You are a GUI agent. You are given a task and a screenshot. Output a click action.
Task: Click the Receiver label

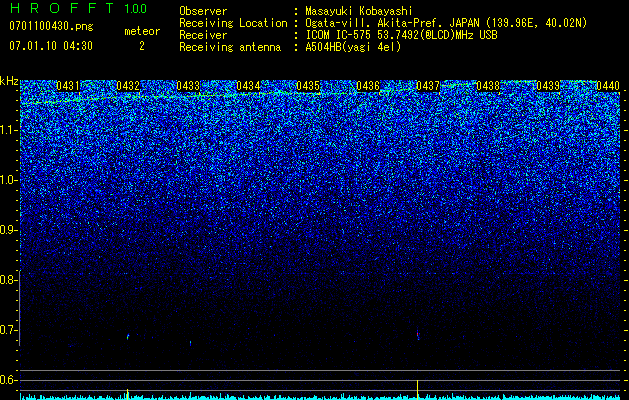[x=203, y=35]
